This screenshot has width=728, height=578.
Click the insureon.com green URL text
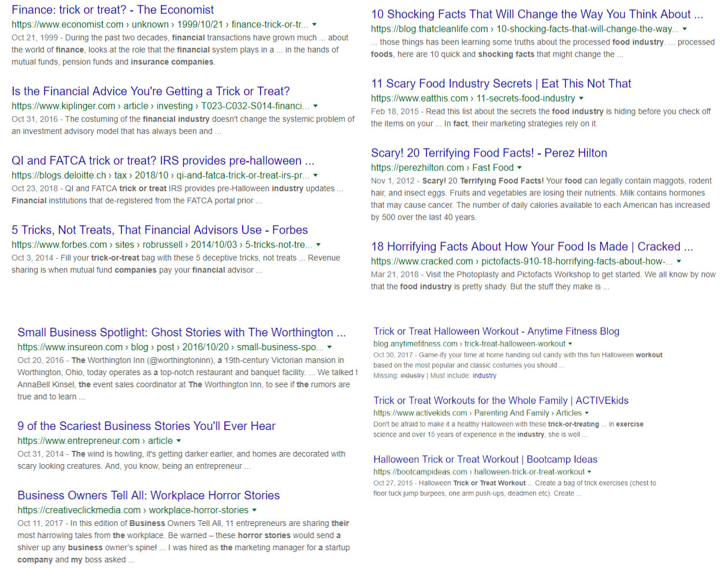point(170,347)
